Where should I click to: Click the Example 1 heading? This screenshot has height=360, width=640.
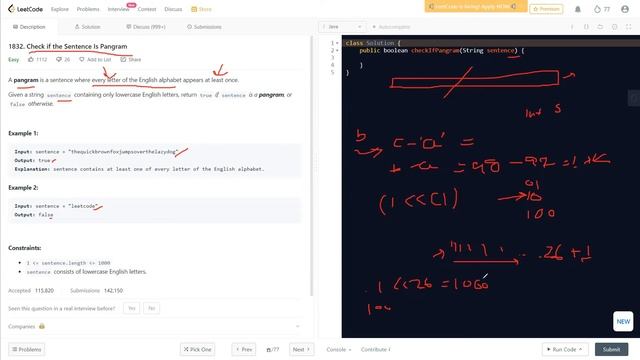(23, 133)
